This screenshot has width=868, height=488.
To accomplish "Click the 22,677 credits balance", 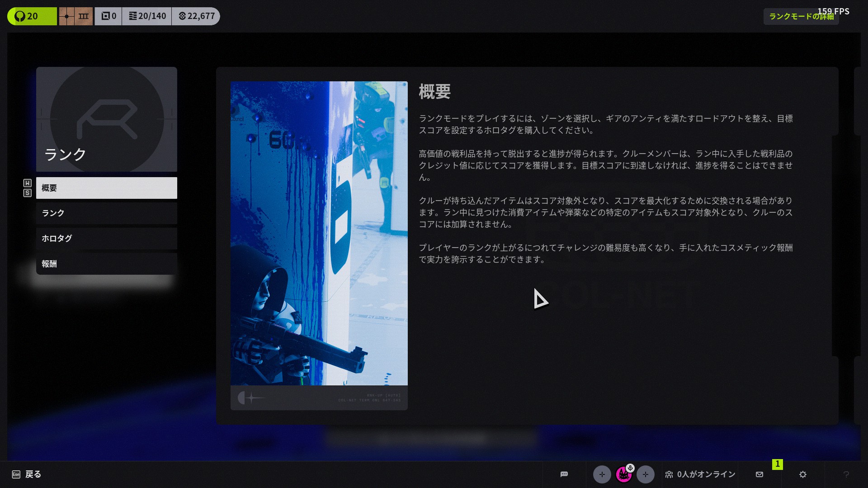I will pos(196,16).
